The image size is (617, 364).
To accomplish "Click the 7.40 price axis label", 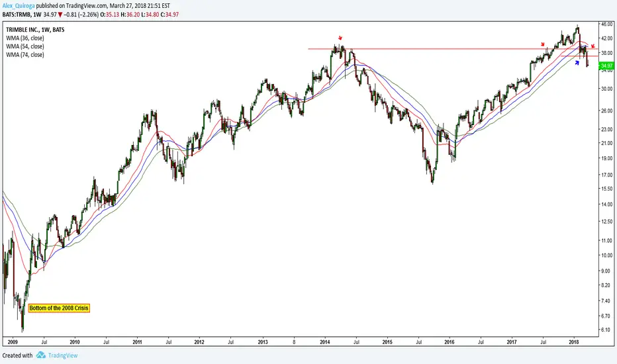I will coord(607,300).
